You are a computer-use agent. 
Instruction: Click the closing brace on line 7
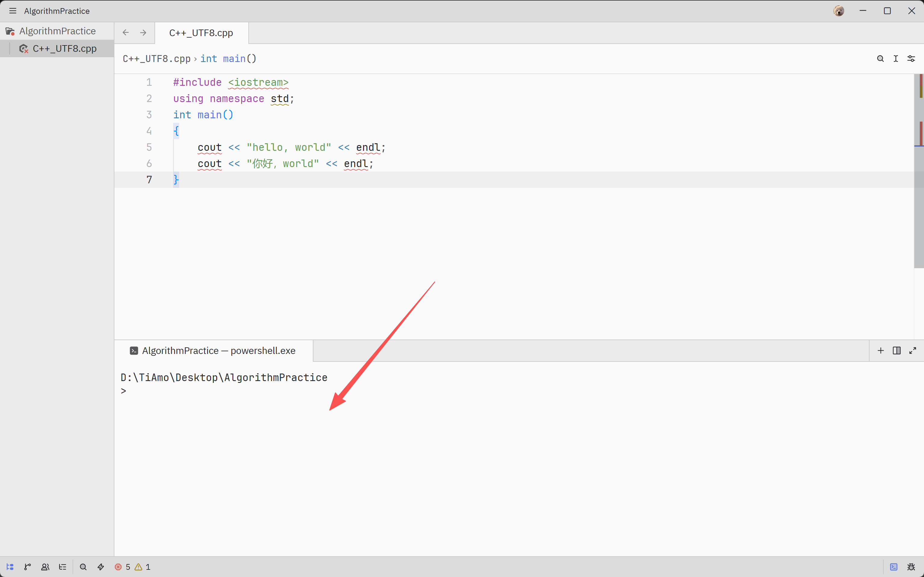pos(176,180)
